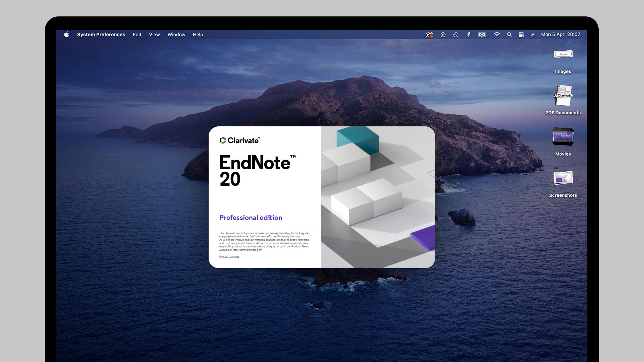
Task: Activate Siri from menu bar
Action: 533,35
